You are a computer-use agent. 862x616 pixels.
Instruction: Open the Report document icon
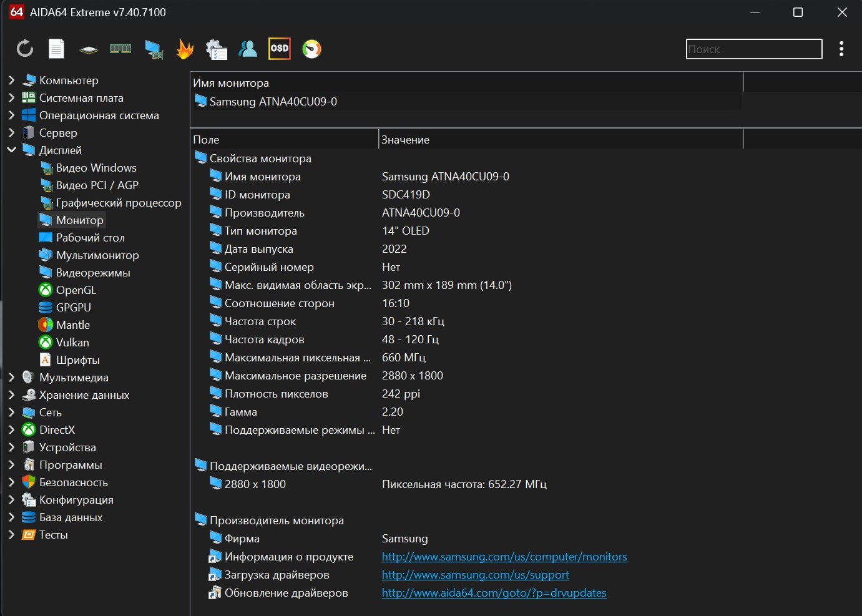(x=57, y=49)
